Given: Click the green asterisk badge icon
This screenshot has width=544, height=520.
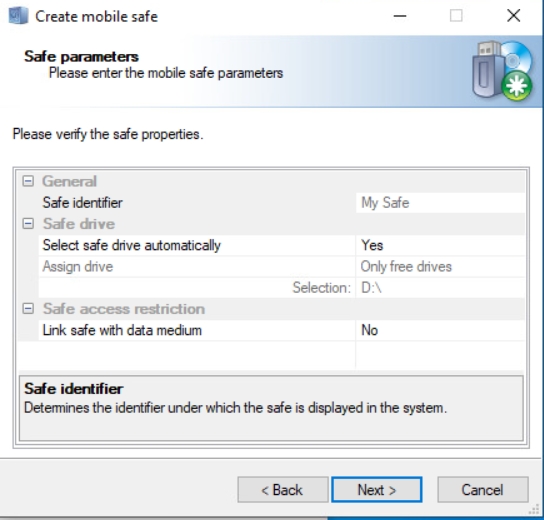Looking at the screenshot, I should (x=517, y=86).
